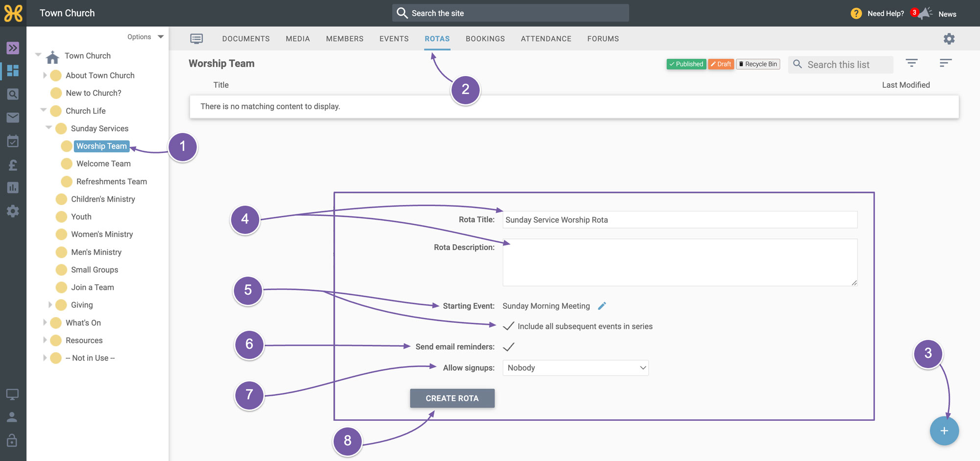
Task: Open the settings gear beside Forums
Action: click(949, 39)
